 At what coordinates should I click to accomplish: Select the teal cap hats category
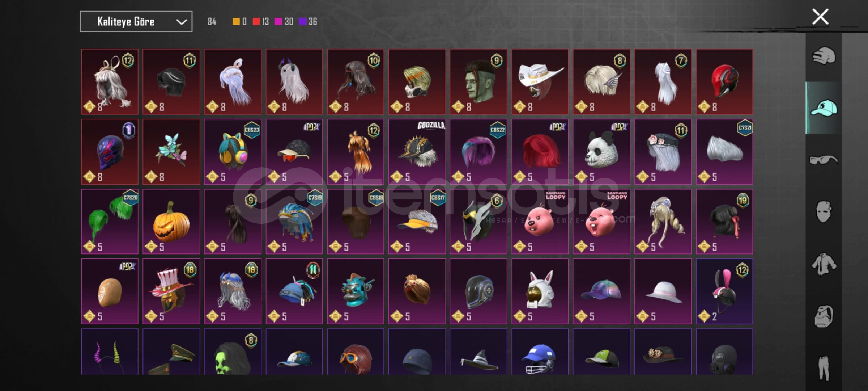(824, 108)
